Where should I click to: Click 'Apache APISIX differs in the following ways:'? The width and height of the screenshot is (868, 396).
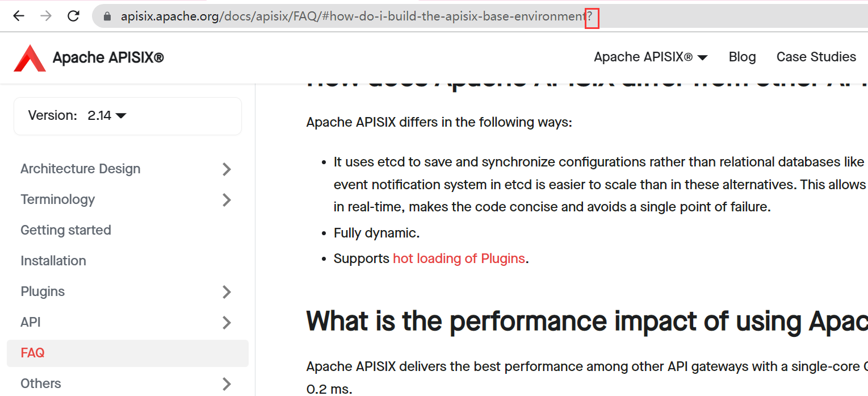coord(439,122)
